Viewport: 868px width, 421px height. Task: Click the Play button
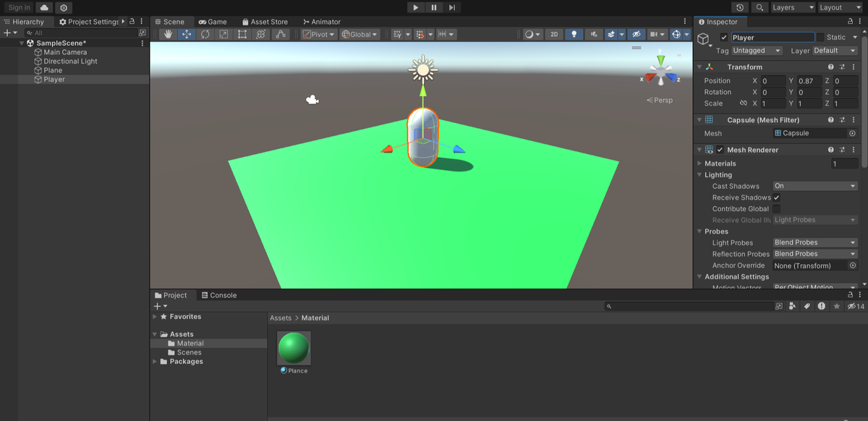(x=415, y=7)
